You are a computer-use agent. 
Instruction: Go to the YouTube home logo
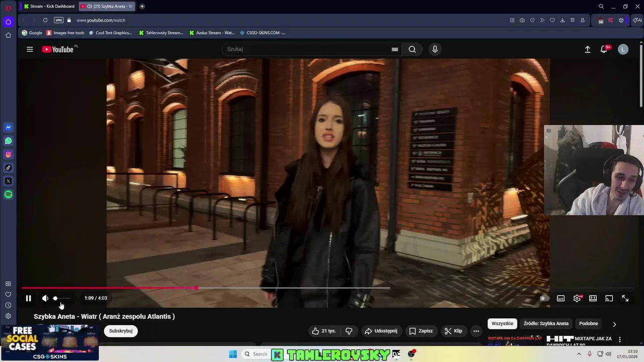click(58, 49)
